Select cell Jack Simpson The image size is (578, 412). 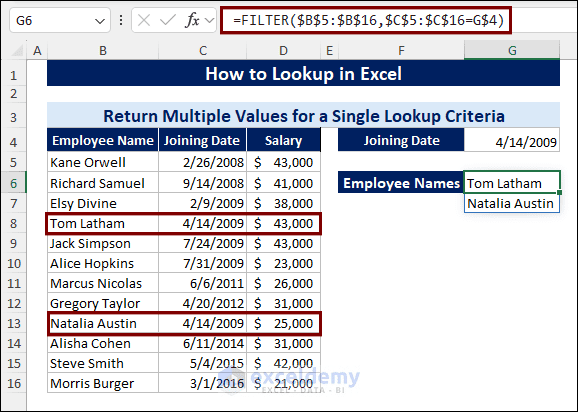pos(103,243)
